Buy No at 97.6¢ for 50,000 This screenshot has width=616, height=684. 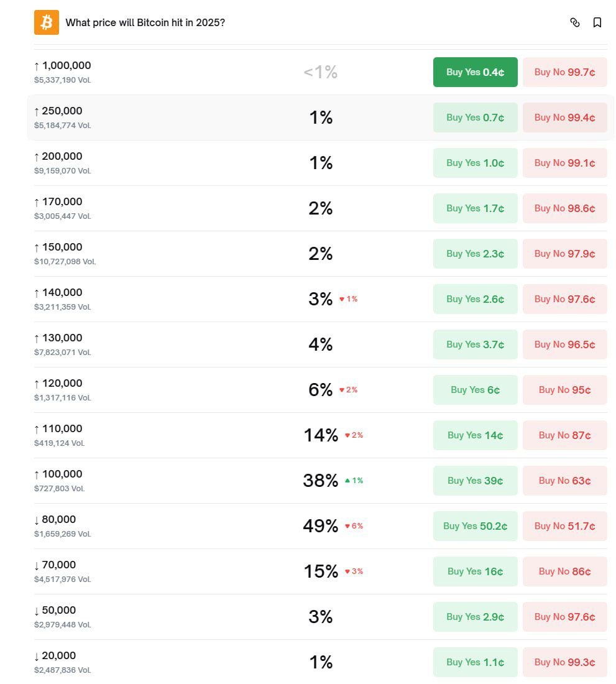tap(564, 617)
